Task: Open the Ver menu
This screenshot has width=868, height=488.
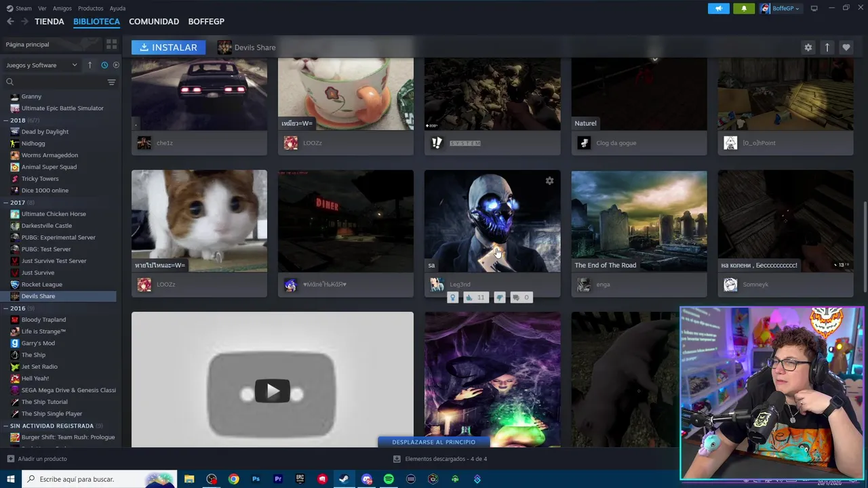Action: 42,8
